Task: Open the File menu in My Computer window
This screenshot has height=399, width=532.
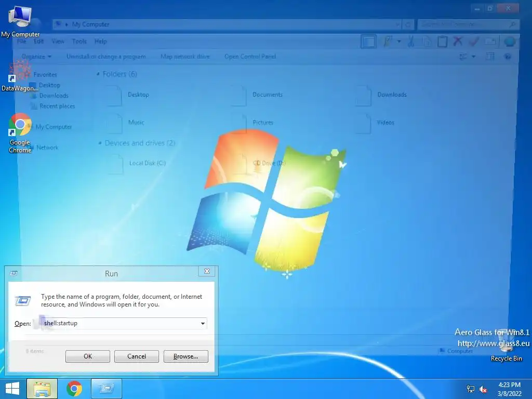Action: (x=21, y=42)
